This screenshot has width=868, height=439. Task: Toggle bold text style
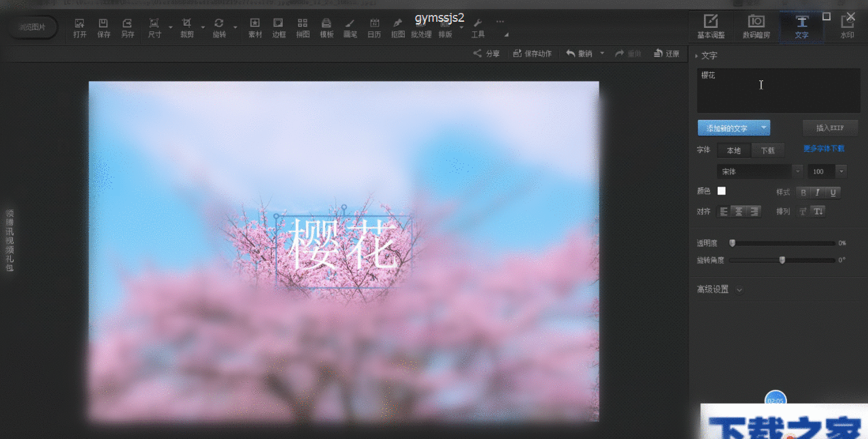point(803,193)
